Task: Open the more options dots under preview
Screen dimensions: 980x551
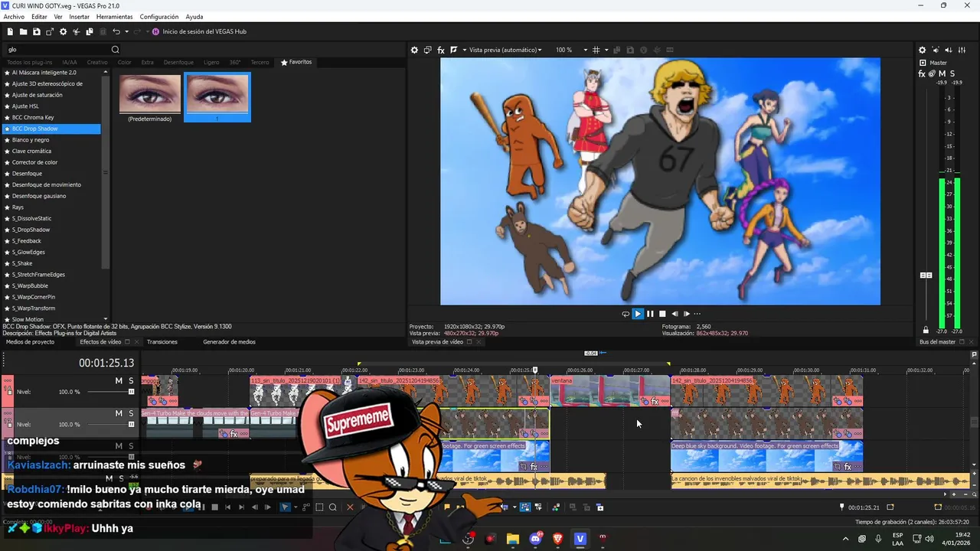Action: click(x=697, y=314)
